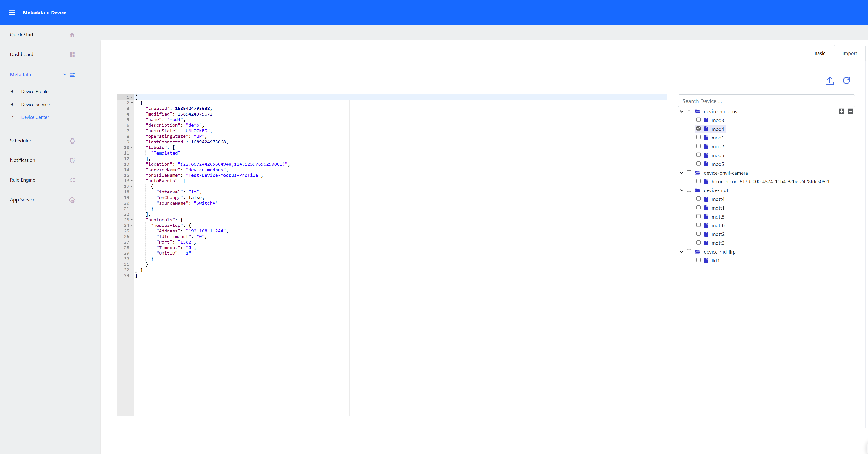Click the Notification alarm clock icon

tap(72, 160)
